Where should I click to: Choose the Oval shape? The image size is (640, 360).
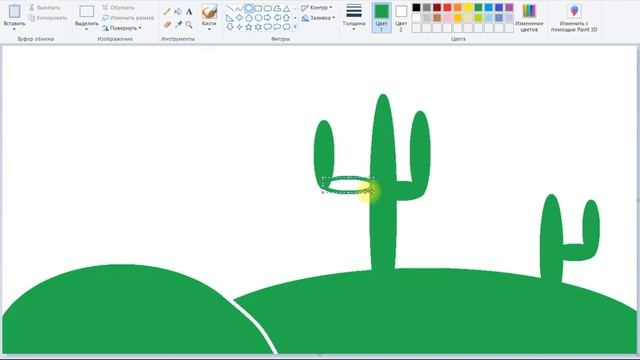249,8
